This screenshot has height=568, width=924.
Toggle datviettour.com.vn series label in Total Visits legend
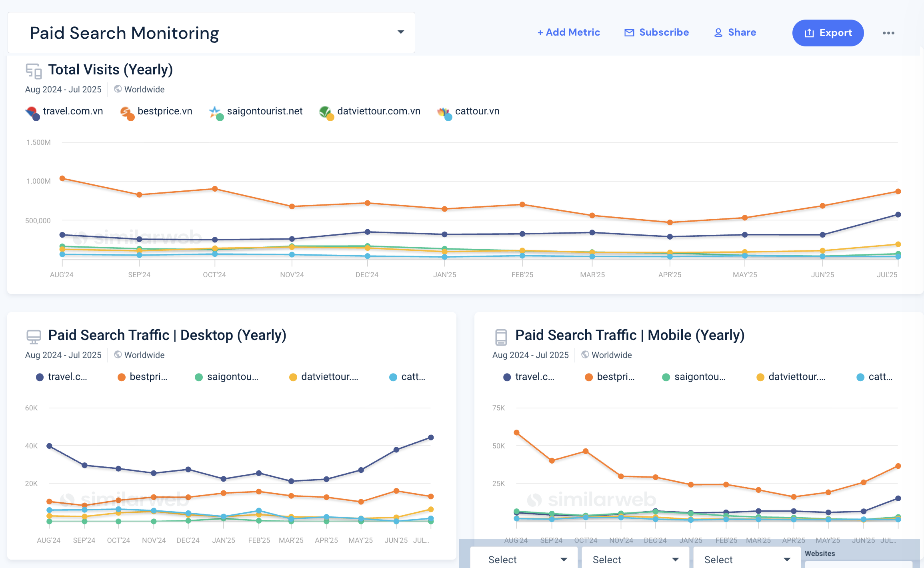click(379, 111)
